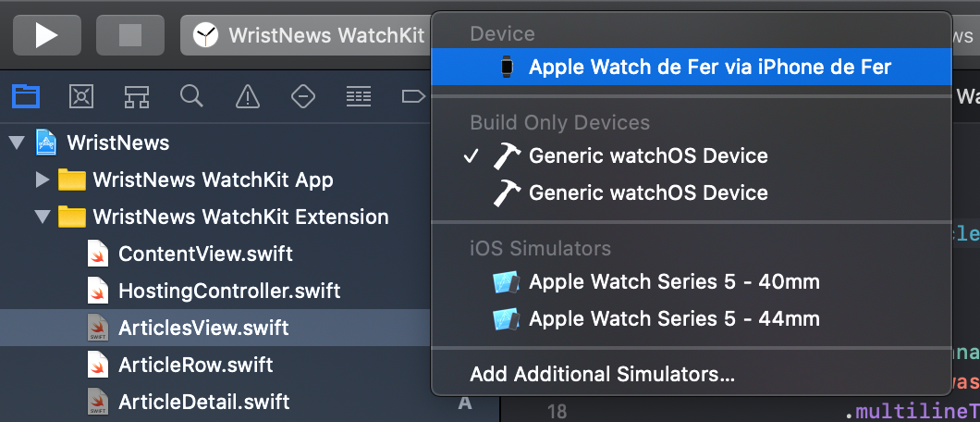Select Apple Watch de Fer device

(692, 67)
